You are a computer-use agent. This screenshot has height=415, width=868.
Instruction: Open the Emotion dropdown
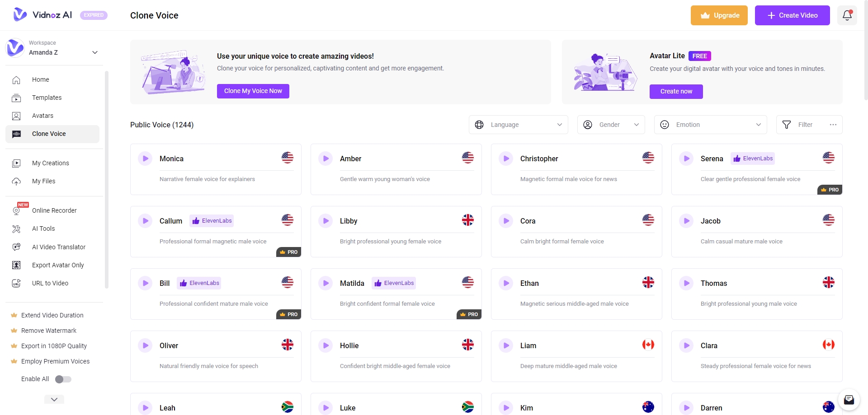711,125
